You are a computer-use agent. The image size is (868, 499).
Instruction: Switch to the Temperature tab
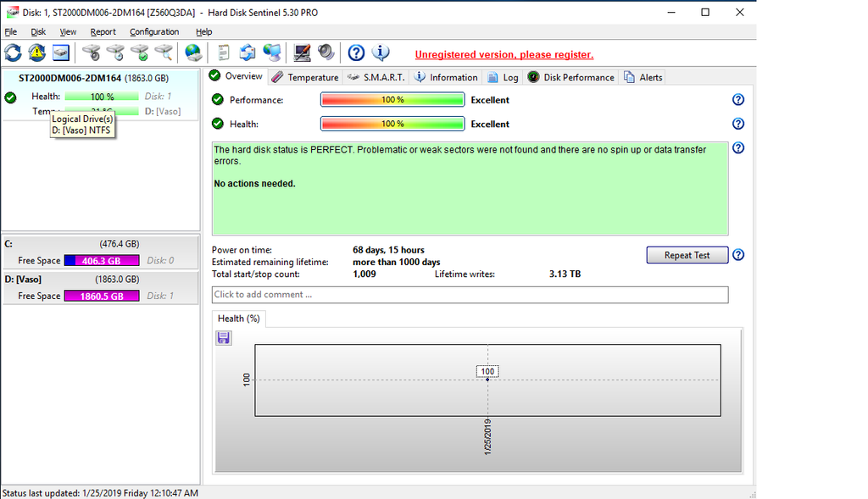click(x=305, y=77)
